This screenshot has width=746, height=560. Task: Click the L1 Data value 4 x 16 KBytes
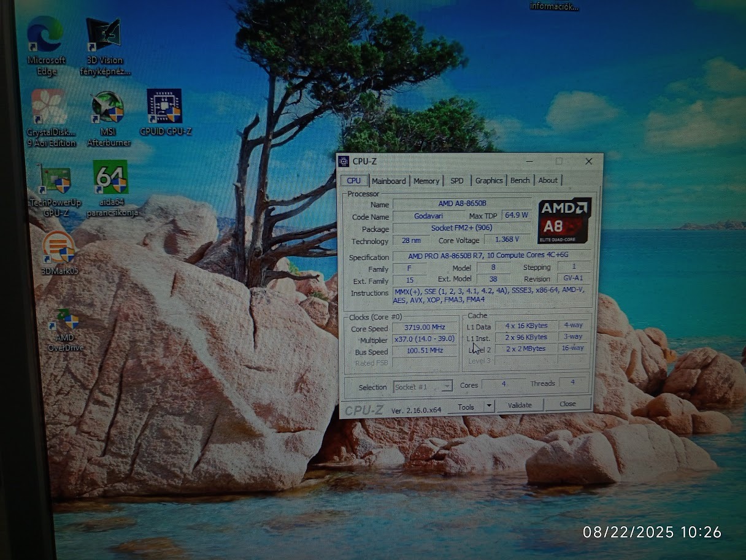(x=526, y=326)
